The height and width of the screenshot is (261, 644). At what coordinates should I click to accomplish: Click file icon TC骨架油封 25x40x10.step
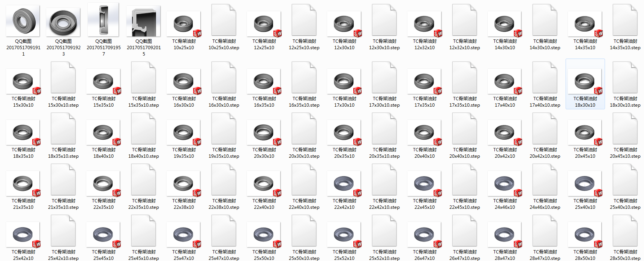coord(625,180)
